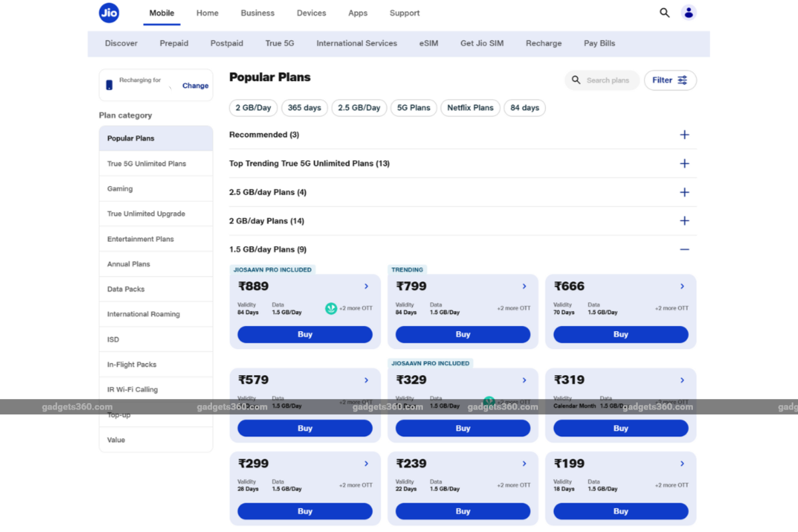Screen dimensions: 798x532
Task: Expand the Recommended (3) section
Action: coord(684,135)
